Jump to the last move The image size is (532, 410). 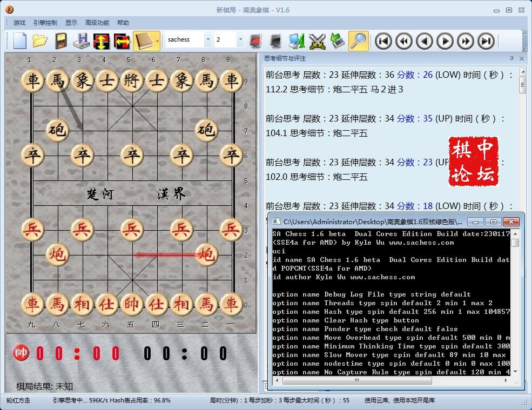(x=486, y=41)
